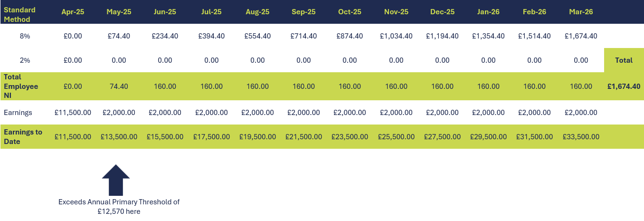
Task: Select the 74.40 Total Employee NI cell
Action: (x=119, y=86)
